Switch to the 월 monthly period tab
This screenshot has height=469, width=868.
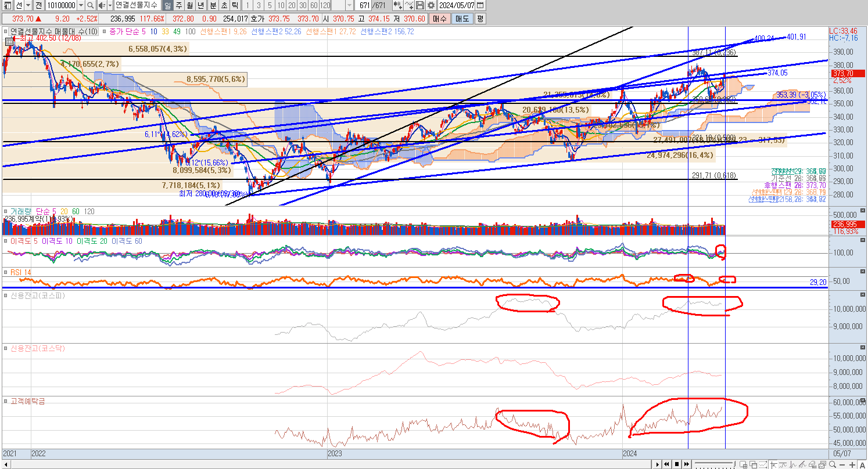tap(189, 5)
